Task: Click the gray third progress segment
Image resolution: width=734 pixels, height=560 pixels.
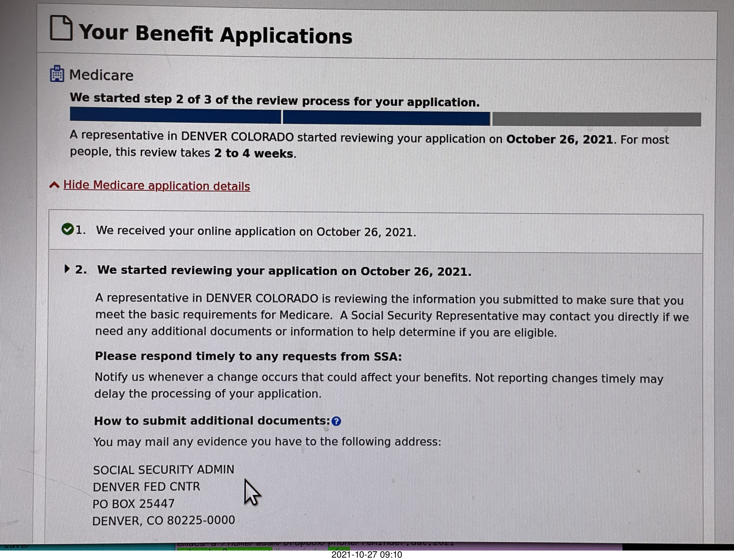Action: point(596,119)
